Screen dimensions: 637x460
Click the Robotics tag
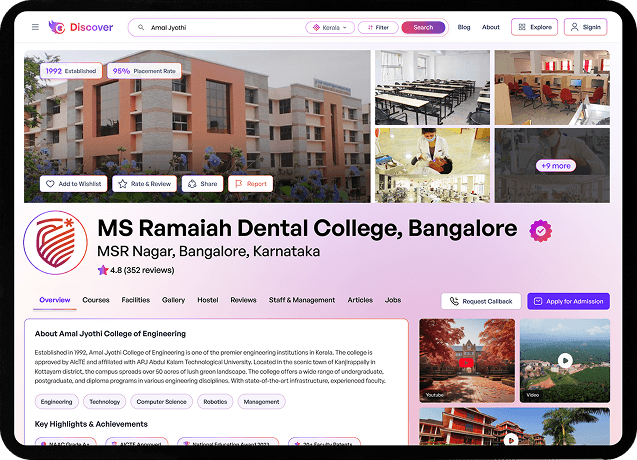click(x=215, y=401)
